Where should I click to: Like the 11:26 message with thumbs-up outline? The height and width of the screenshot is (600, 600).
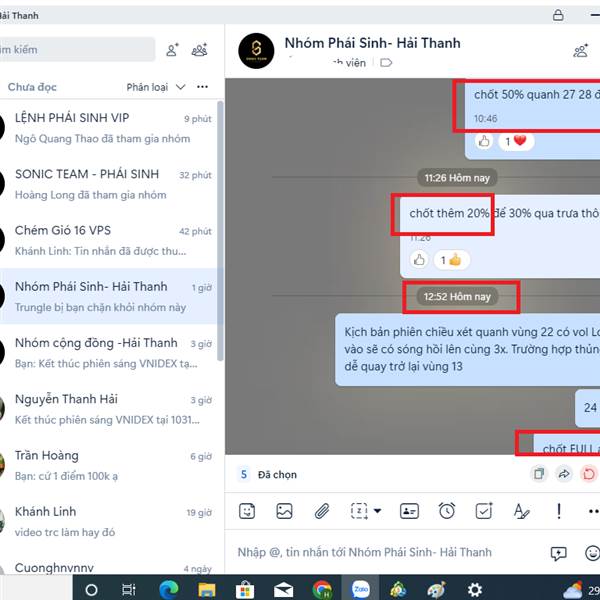pos(419,260)
